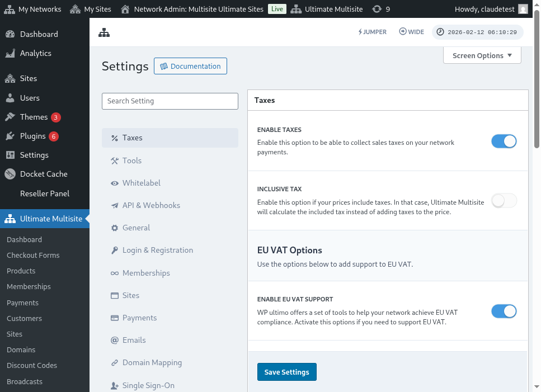This screenshot has height=392, width=541.
Task: Click the claudetest user avatar
Action: coord(523,10)
